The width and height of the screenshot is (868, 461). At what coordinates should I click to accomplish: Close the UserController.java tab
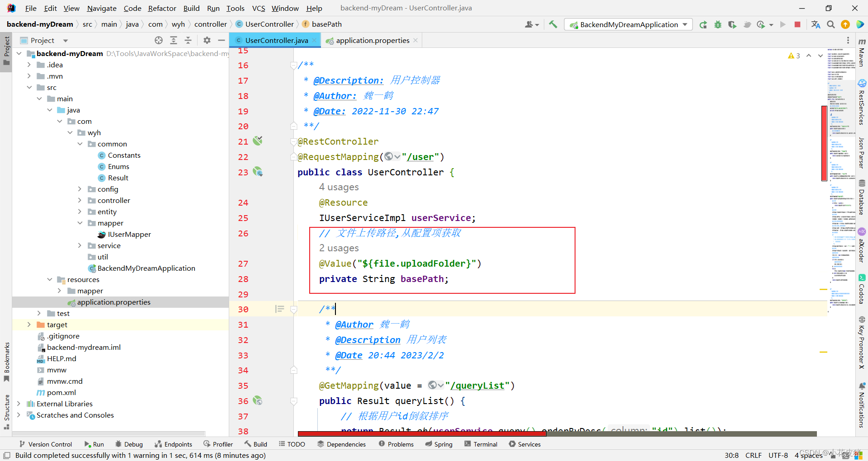(x=315, y=40)
